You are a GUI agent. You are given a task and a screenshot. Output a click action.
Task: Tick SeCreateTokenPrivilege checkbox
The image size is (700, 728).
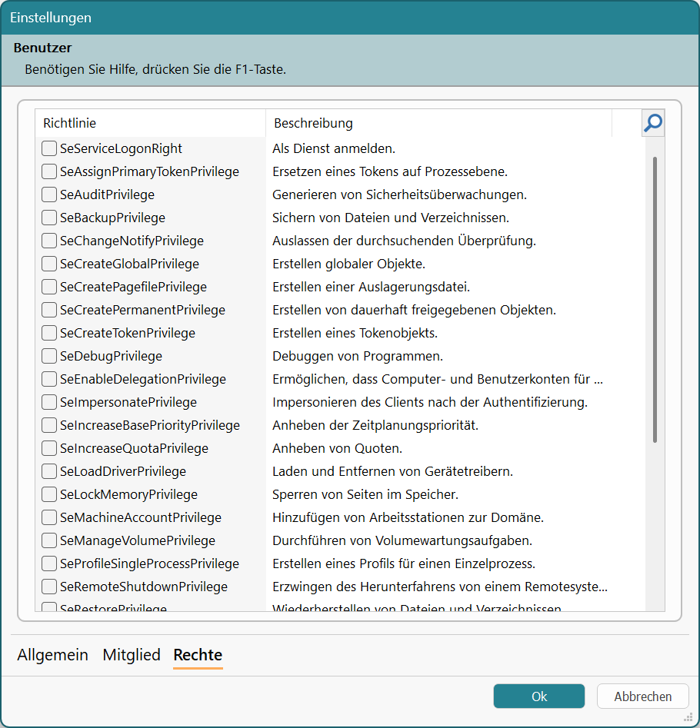point(49,333)
